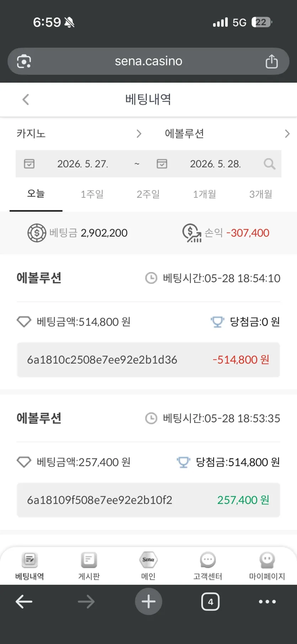Screen dimensions: 297x644
Task: Expand the 에볼루션 provider selector
Action: click(227, 133)
